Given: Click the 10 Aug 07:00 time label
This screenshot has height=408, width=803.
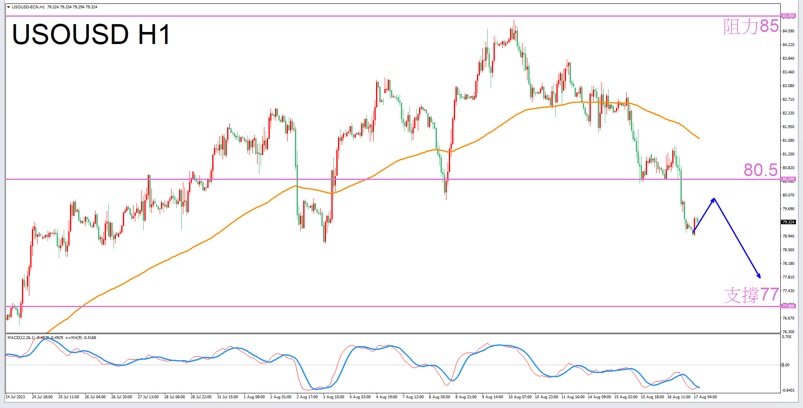Looking at the screenshot, I should coord(520,397).
